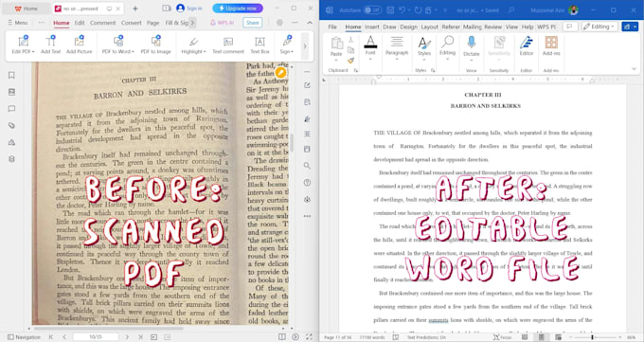Switch to Print Layout view in Word
Screen dimensions: 644x342
click(542, 337)
